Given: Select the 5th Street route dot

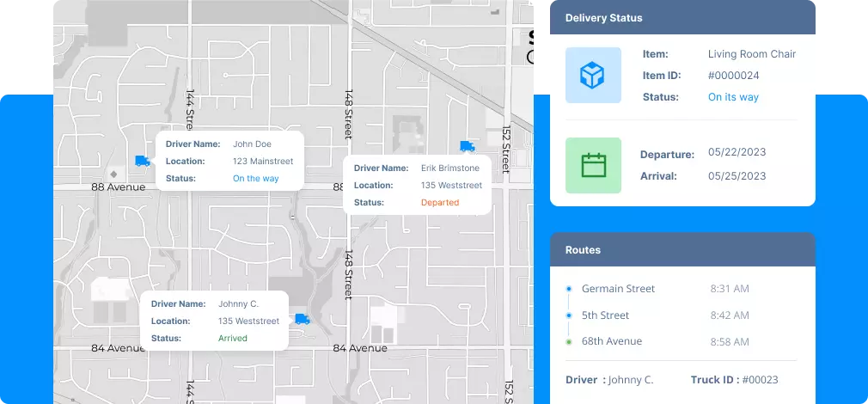Looking at the screenshot, I should (x=569, y=315).
